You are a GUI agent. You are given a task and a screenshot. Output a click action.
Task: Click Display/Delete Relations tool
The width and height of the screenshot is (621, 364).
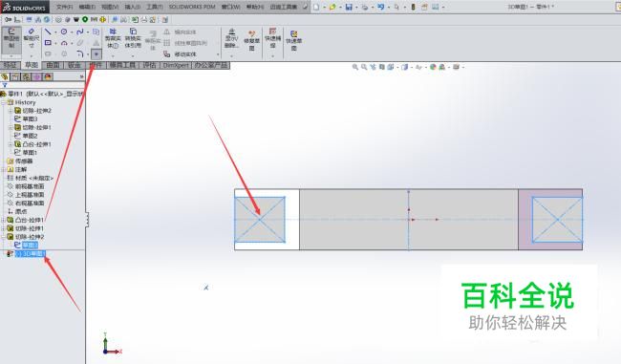(x=231, y=39)
